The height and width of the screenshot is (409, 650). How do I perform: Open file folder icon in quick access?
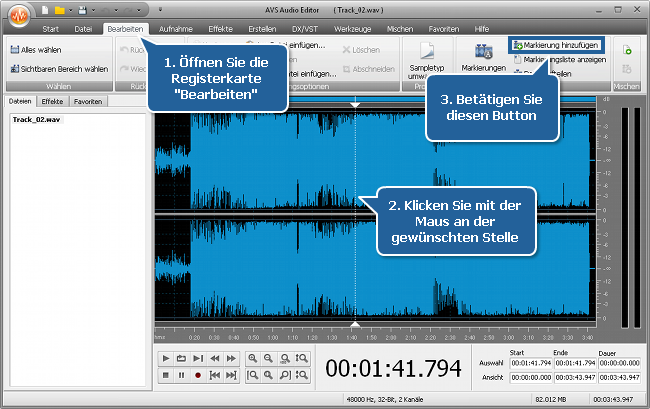(x=60, y=10)
